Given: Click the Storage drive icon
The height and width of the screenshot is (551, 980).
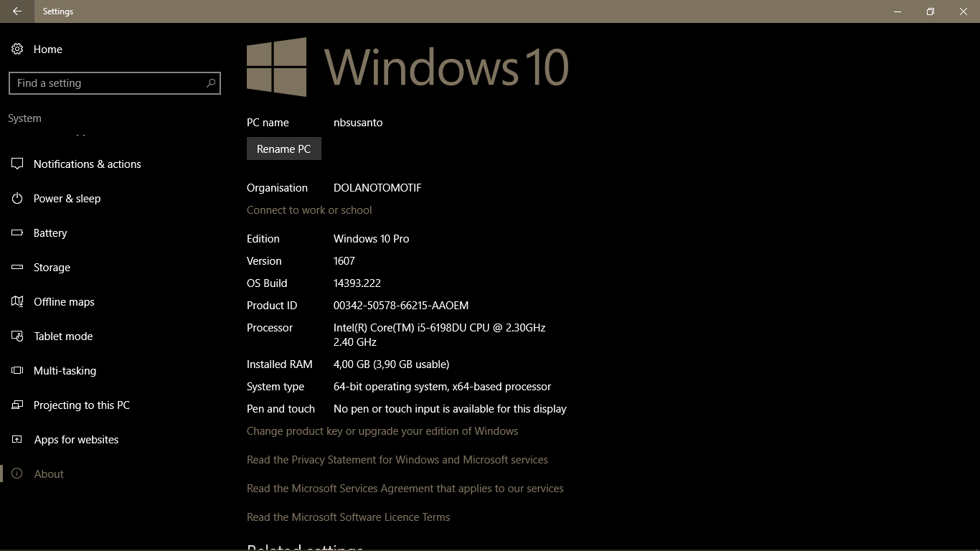Looking at the screenshot, I should point(17,268).
